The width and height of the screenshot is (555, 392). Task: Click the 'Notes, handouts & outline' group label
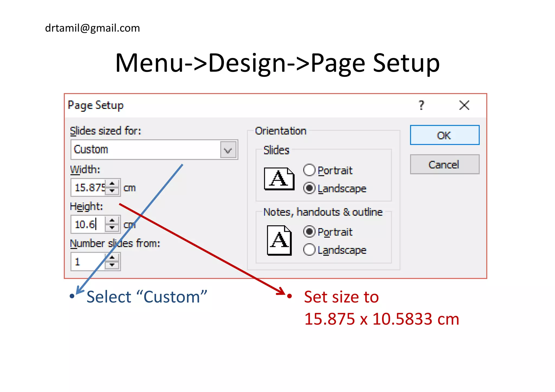[323, 212]
